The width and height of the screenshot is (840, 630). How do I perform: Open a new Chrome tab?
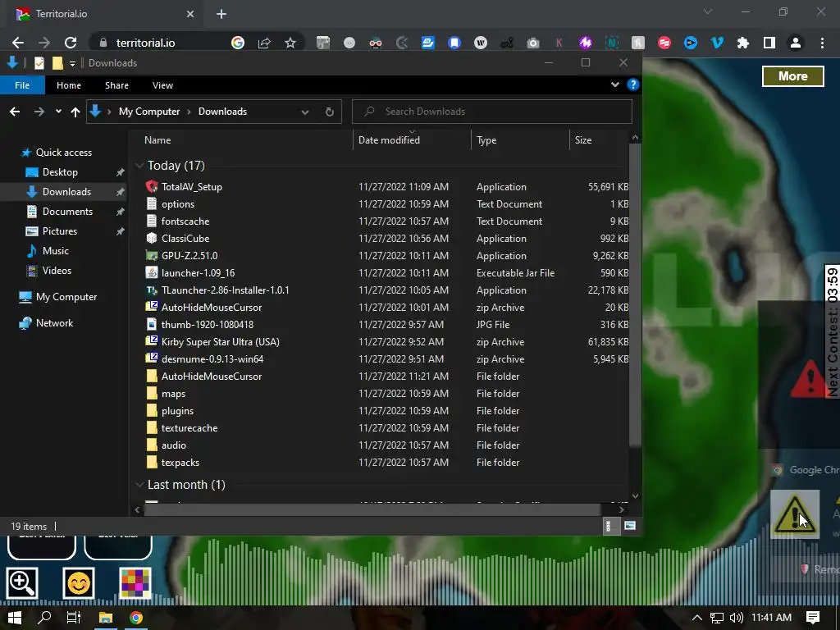click(x=221, y=14)
